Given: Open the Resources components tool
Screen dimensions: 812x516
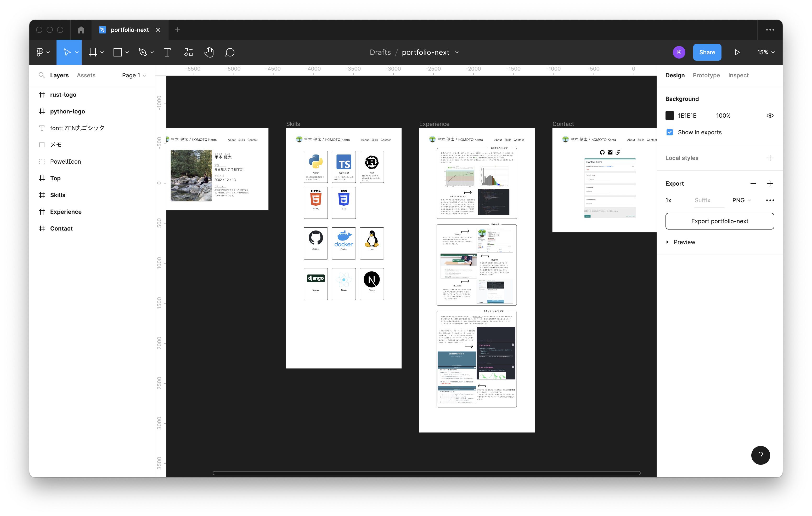Looking at the screenshot, I should click(x=188, y=52).
